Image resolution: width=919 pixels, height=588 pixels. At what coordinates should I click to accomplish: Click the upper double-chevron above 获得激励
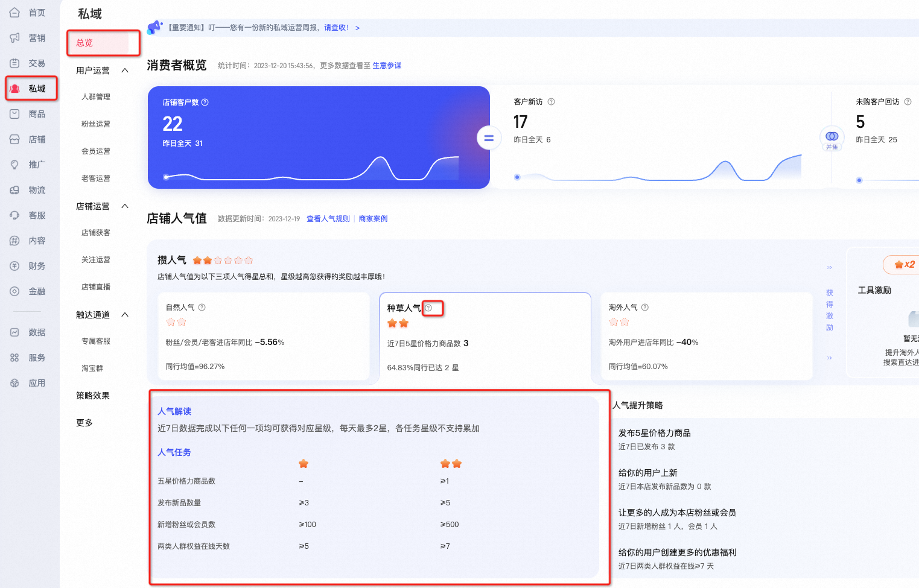coord(830,267)
